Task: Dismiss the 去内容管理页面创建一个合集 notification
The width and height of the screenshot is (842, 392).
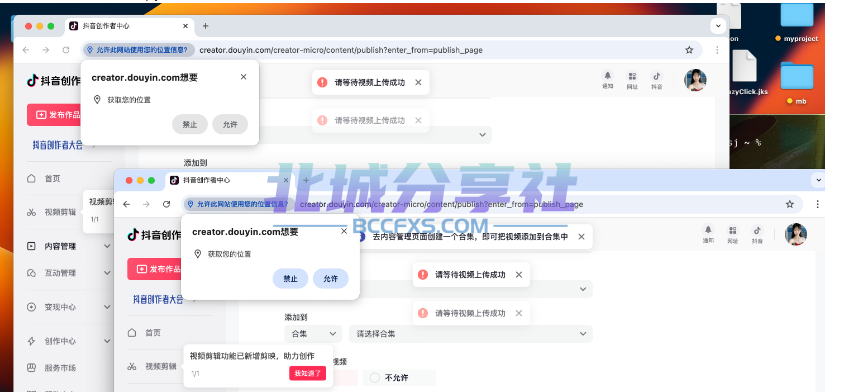Action: coord(581,236)
